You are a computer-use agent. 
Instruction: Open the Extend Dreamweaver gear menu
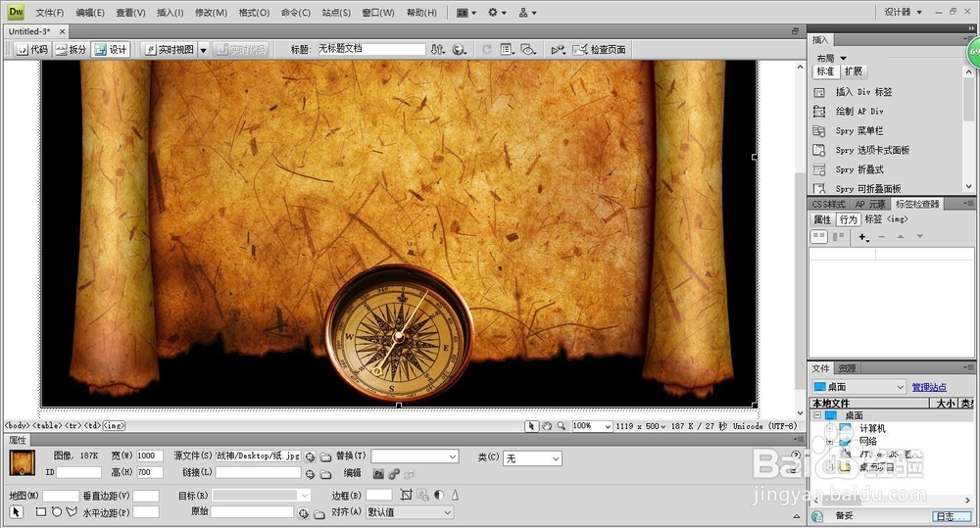click(498, 13)
